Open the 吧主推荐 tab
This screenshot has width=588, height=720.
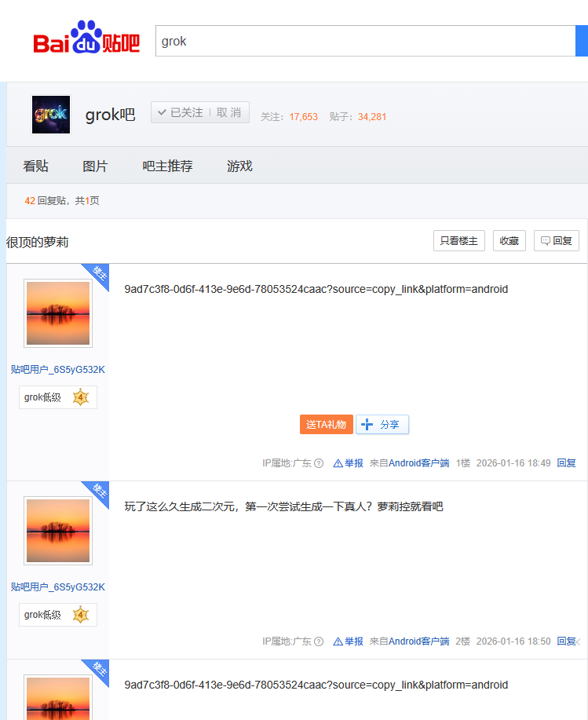click(167, 166)
